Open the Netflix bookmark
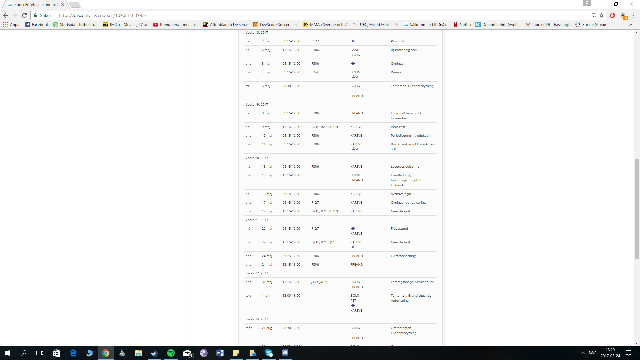 462,24
